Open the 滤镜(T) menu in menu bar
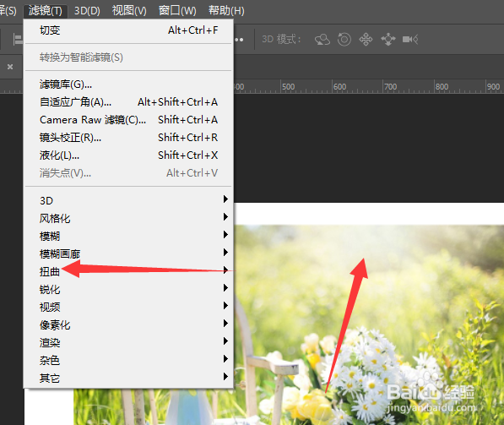 pos(45,11)
